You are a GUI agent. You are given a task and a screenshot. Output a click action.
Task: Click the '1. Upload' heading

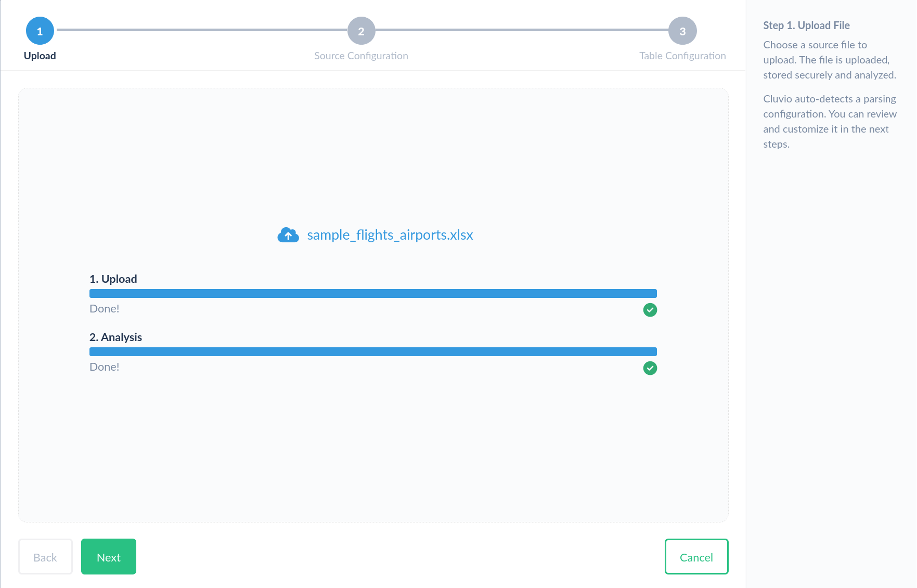pos(113,279)
